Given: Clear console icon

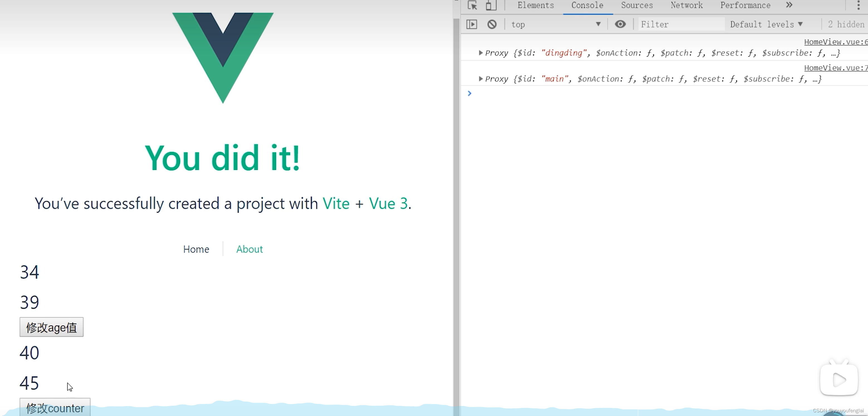Looking at the screenshot, I should point(492,24).
